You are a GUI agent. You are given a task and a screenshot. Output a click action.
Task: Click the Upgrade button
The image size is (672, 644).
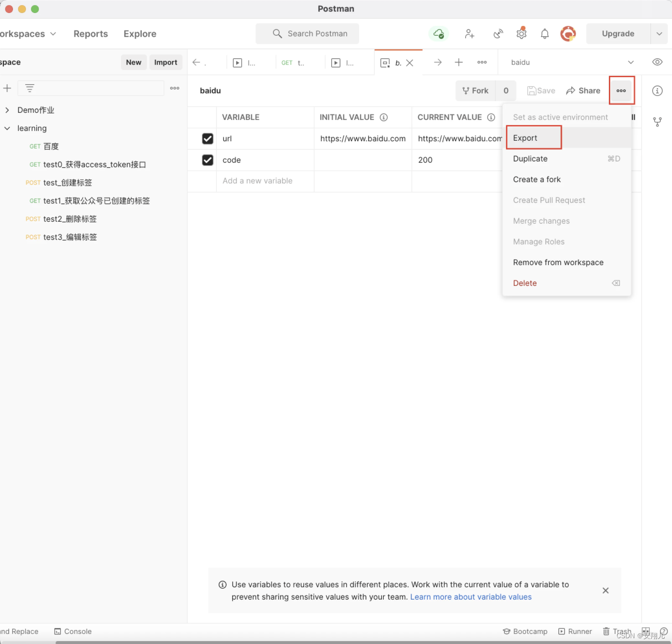click(x=618, y=34)
